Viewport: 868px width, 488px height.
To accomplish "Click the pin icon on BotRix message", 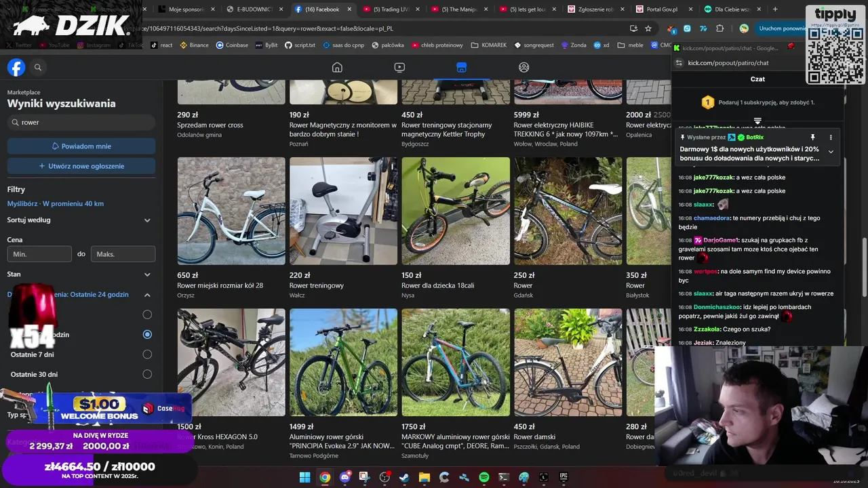I will coord(812,138).
